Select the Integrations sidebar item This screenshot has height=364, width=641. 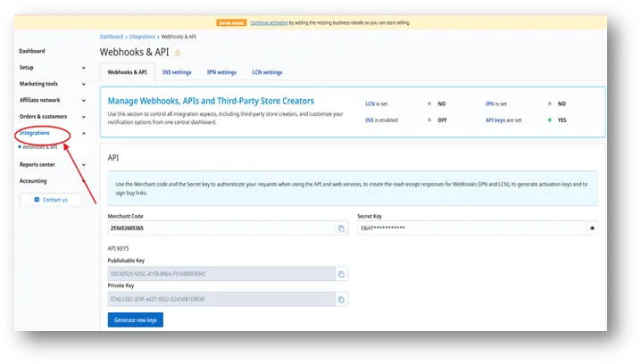[34, 133]
